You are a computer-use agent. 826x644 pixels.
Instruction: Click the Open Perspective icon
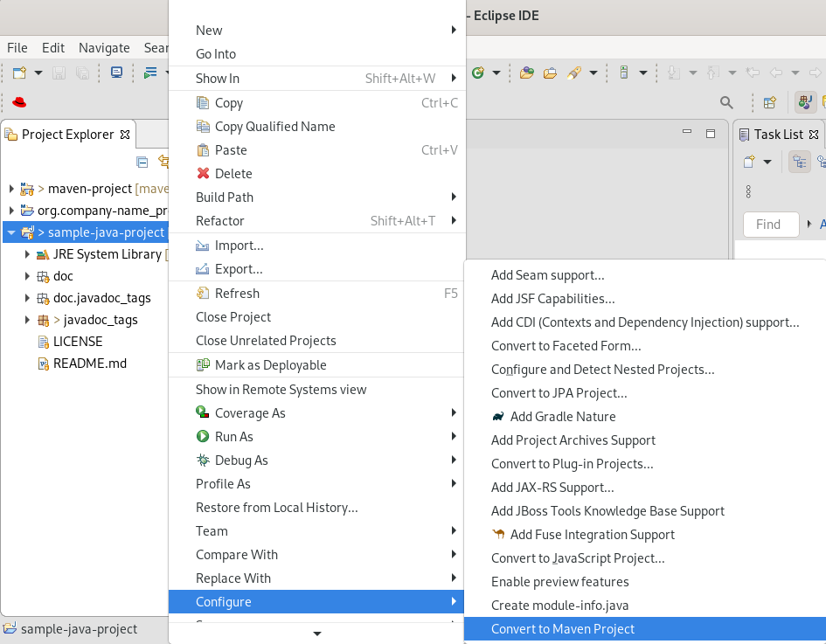point(769,102)
